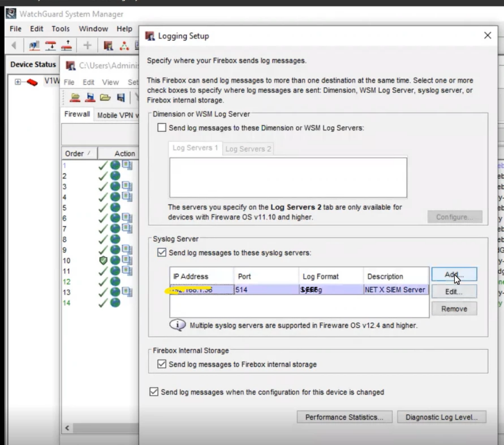Click the Save to File floppy icon
504x445 pixels.
(121, 97)
